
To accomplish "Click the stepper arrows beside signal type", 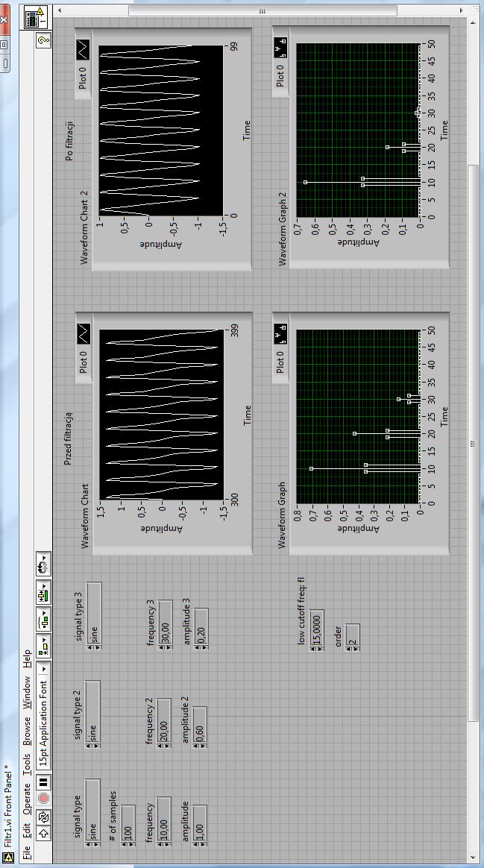I will (92, 845).
